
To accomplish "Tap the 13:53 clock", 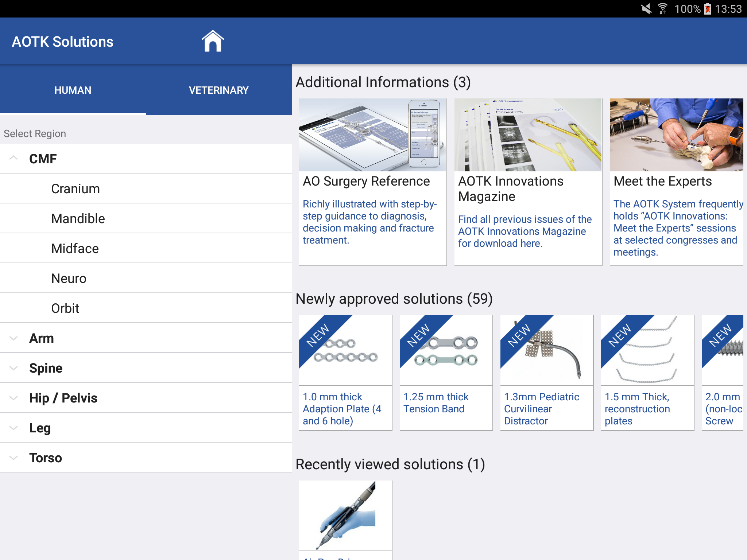I will tap(728, 9).
